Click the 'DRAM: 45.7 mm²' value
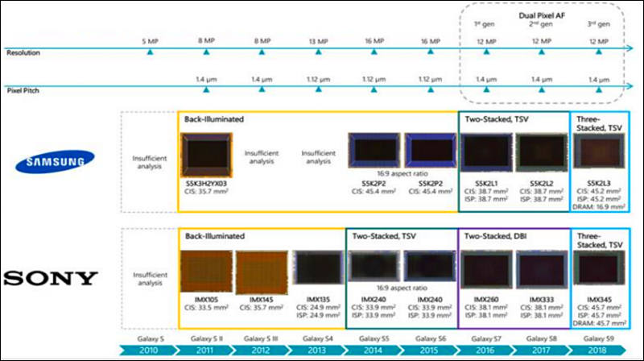This screenshot has width=644, height=361. pyautogui.click(x=599, y=323)
